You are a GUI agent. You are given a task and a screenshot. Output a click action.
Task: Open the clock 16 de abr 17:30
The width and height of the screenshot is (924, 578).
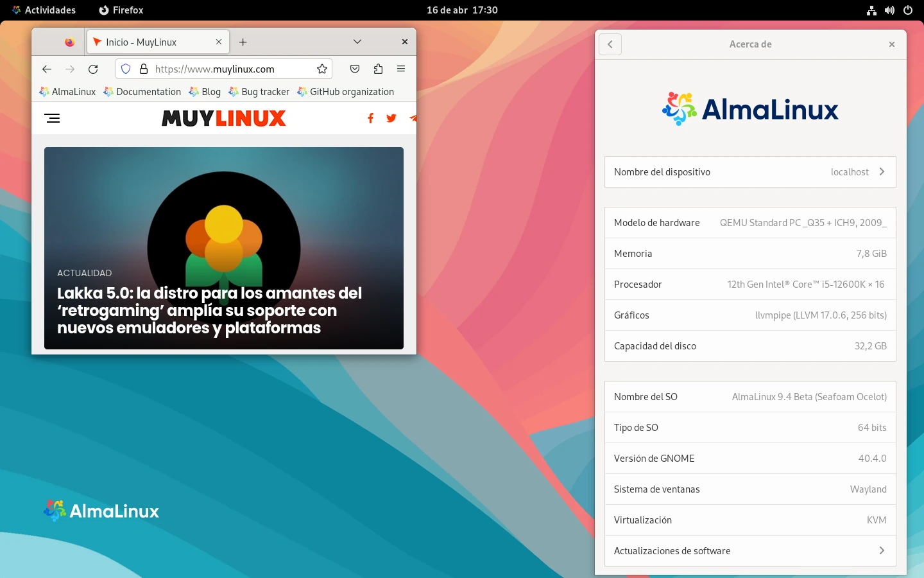462,10
